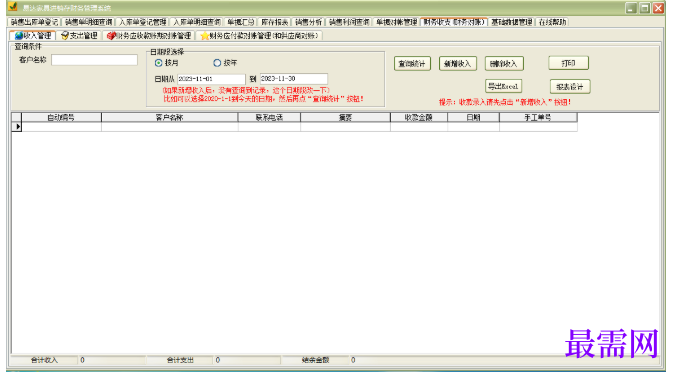
Task: Click the 客户名称 column header in the table
Action: click(x=169, y=117)
